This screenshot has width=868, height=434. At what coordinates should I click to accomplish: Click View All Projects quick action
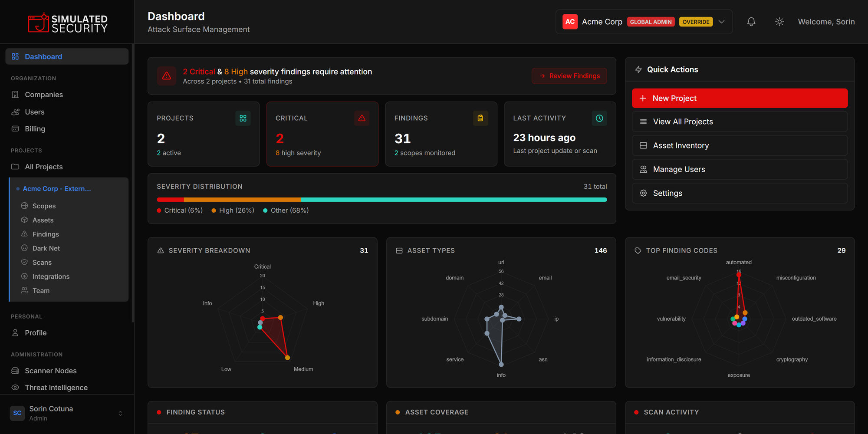coord(740,122)
